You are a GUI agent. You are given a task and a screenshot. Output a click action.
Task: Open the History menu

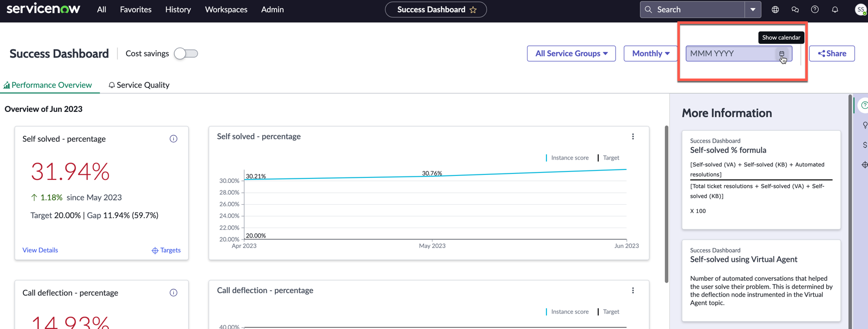click(x=178, y=9)
